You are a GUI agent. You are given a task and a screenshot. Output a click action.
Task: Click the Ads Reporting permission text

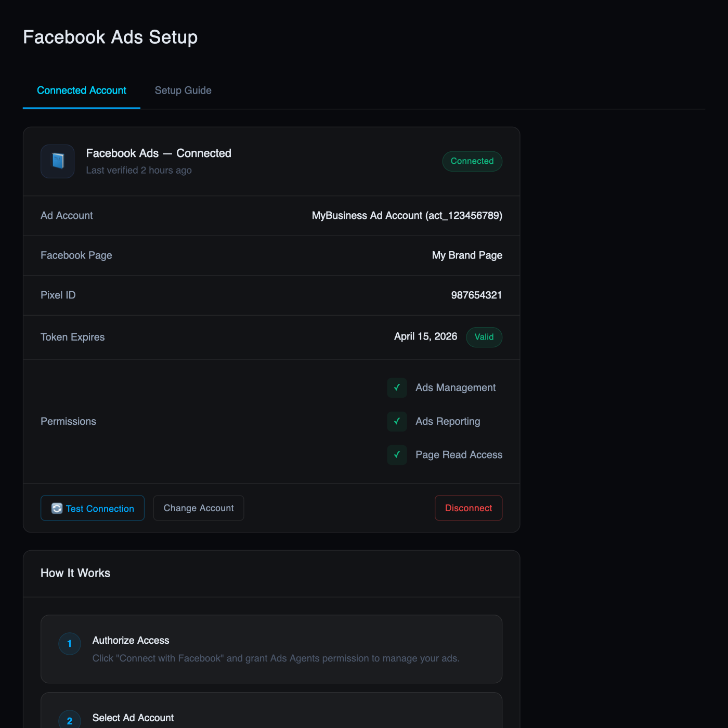[x=448, y=421]
